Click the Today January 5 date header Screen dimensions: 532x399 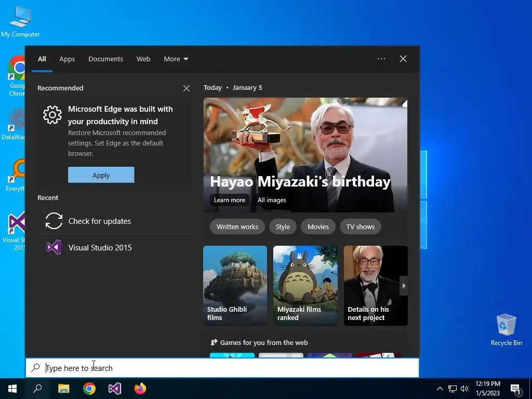[233, 87]
